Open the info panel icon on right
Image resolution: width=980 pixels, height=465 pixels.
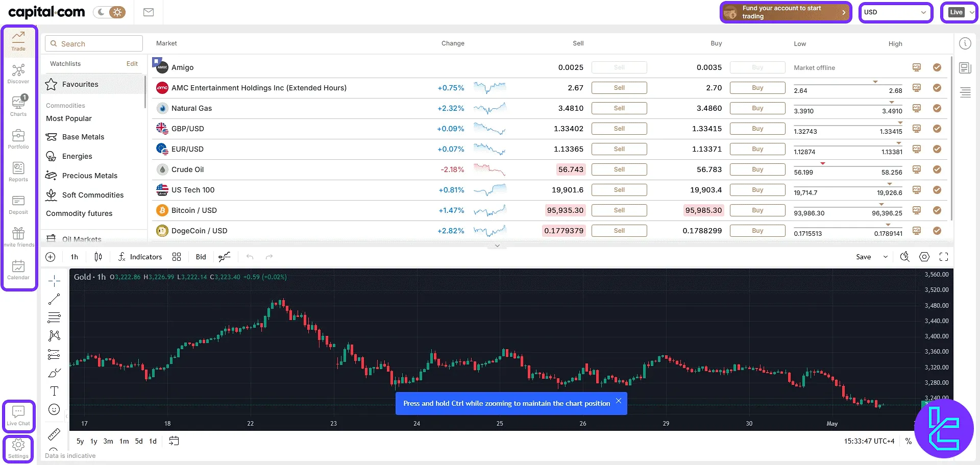click(965, 43)
